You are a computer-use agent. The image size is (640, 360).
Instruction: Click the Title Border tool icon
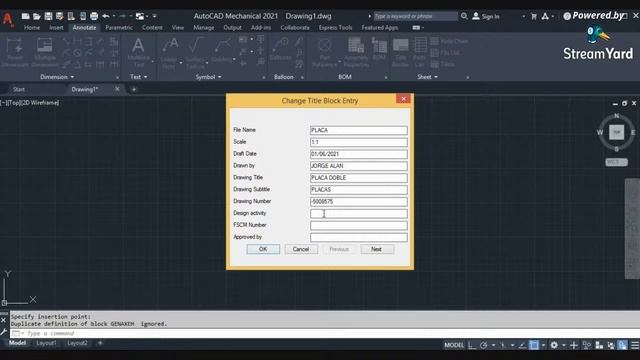tap(400, 52)
